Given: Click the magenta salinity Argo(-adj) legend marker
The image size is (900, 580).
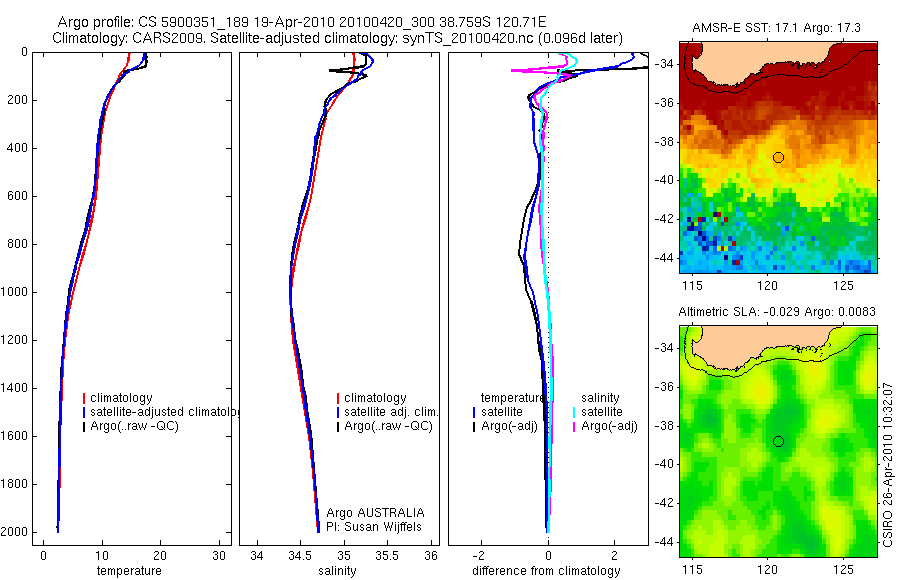Looking at the screenshot, I should pyautogui.click(x=574, y=426).
